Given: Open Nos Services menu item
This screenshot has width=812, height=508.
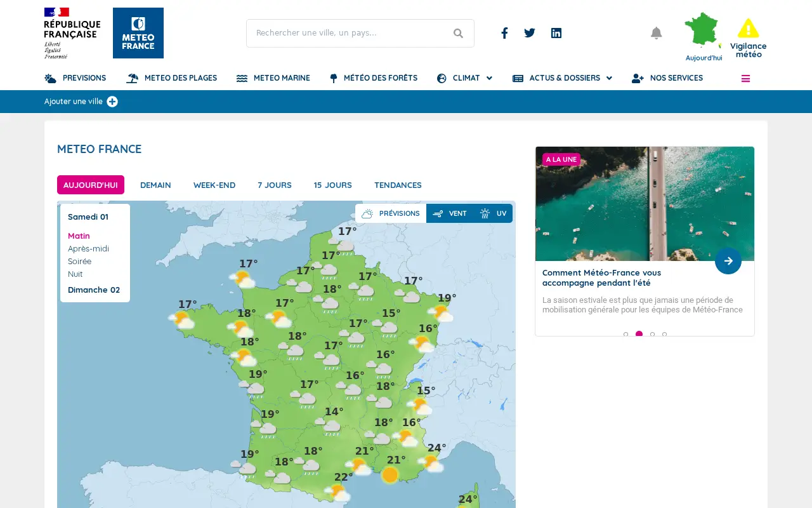Looking at the screenshot, I should click(667, 78).
